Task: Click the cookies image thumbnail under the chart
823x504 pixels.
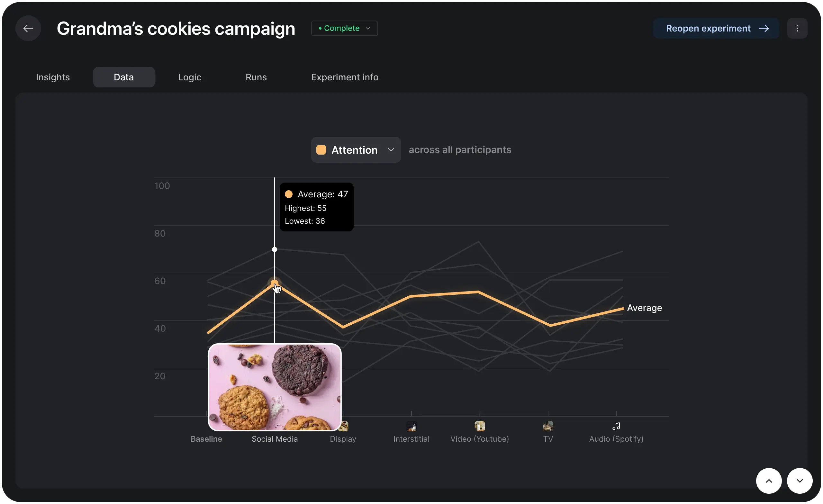Action: coord(275,387)
